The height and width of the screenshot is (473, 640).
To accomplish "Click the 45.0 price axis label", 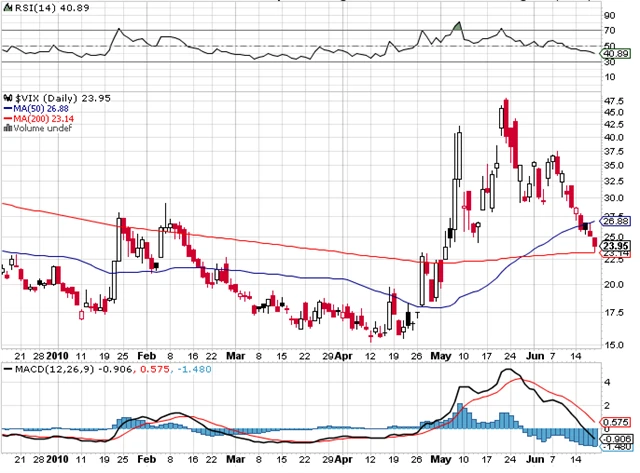I will coord(613,112).
